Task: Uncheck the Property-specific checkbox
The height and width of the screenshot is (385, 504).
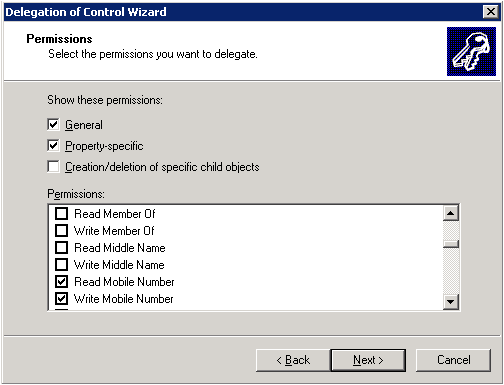Action: [x=53, y=146]
